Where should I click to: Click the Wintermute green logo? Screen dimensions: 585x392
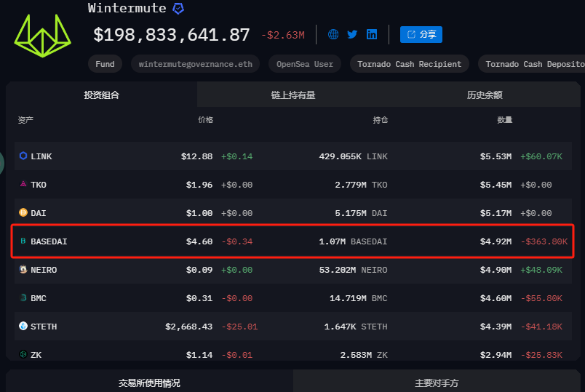42,36
